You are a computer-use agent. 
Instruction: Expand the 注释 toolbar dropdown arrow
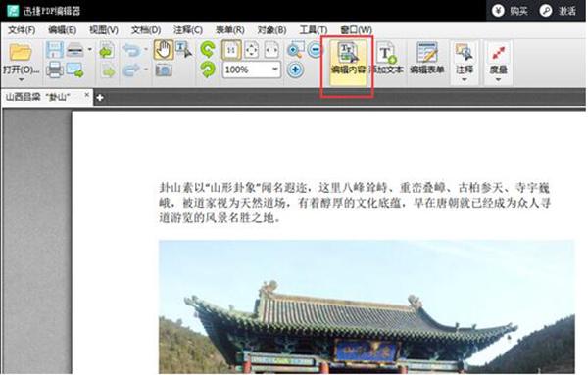(465, 79)
